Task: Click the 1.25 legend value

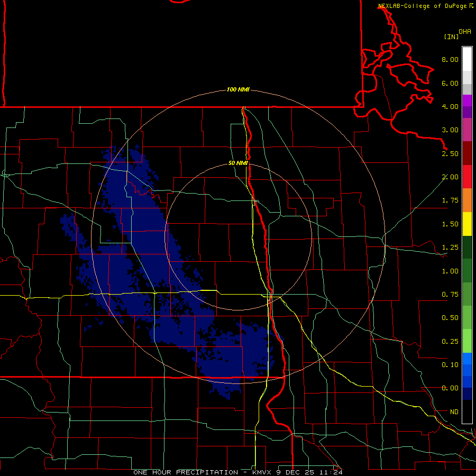Action: 450,248
